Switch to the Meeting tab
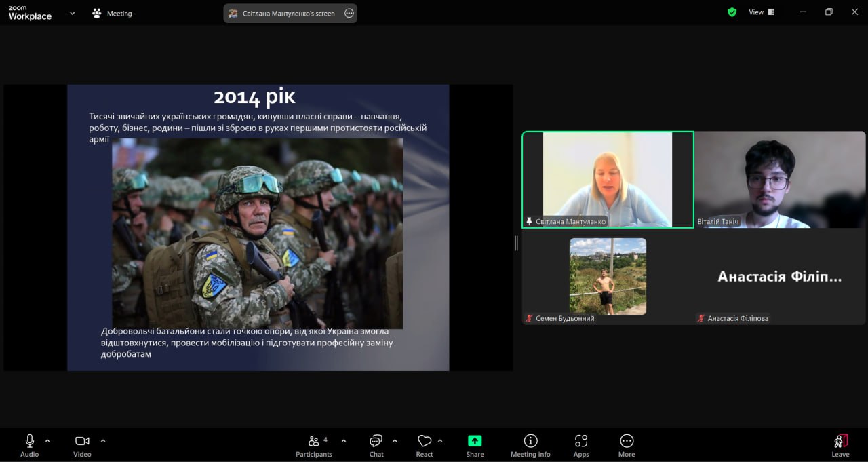The height and width of the screenshot is (462, 868). pyautogui.click(x=113, y=13)
